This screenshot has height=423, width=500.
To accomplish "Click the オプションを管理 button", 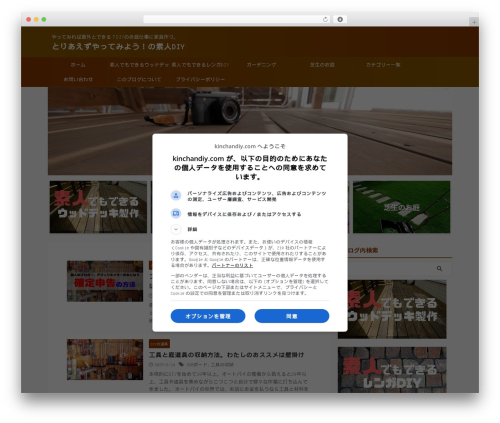I will coord(208,316).
